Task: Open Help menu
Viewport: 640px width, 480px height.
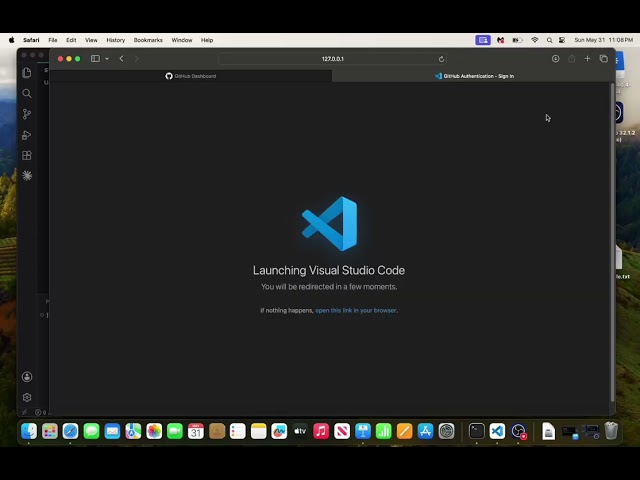Action: tap(207, 40)
